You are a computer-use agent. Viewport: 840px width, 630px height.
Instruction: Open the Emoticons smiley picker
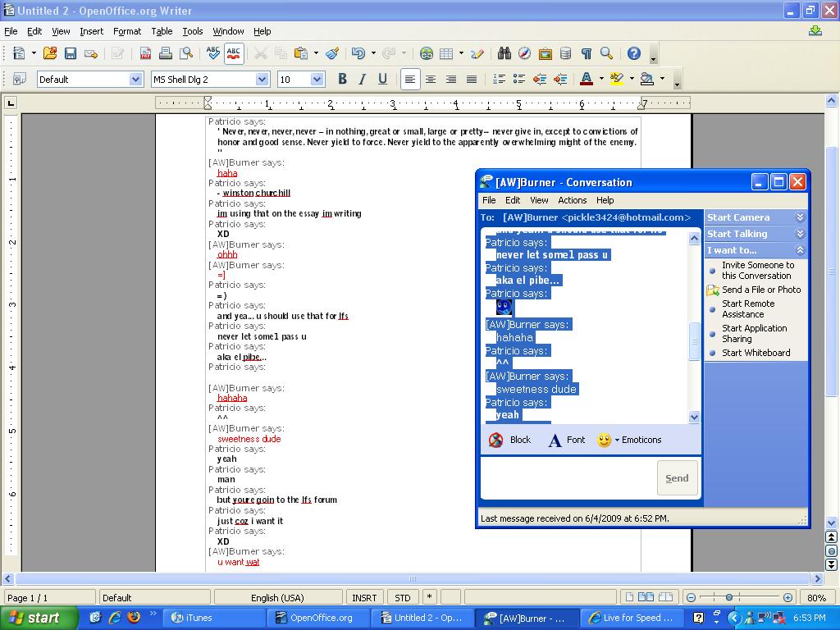point(629,440)
